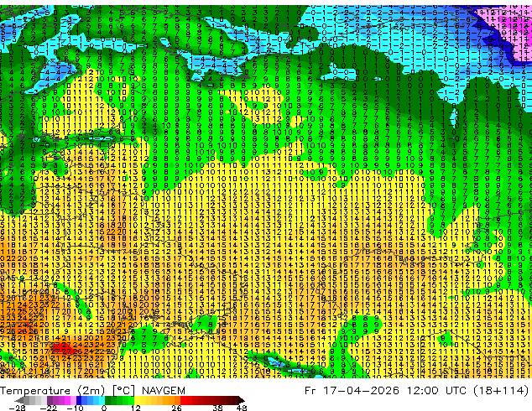Screen dimensions: 532x411
Task: Click the '38' legend value
Action: [x=217, y=408]
